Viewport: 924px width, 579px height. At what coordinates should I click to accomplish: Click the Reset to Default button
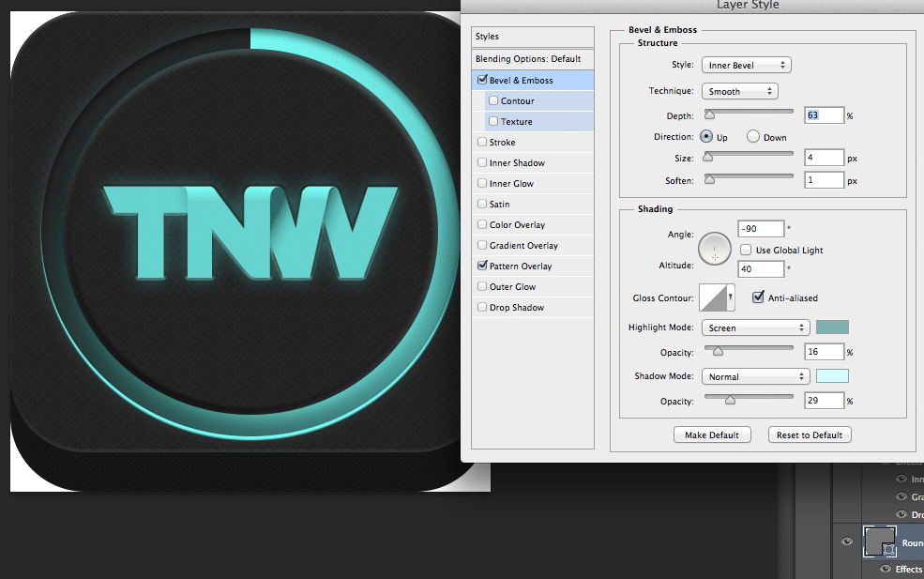[x=810, y=434]
